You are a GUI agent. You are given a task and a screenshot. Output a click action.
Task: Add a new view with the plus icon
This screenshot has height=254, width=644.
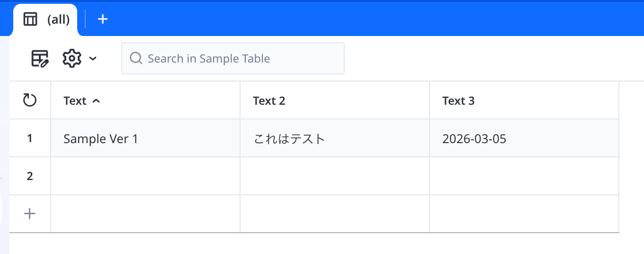[x=103, y=19]
